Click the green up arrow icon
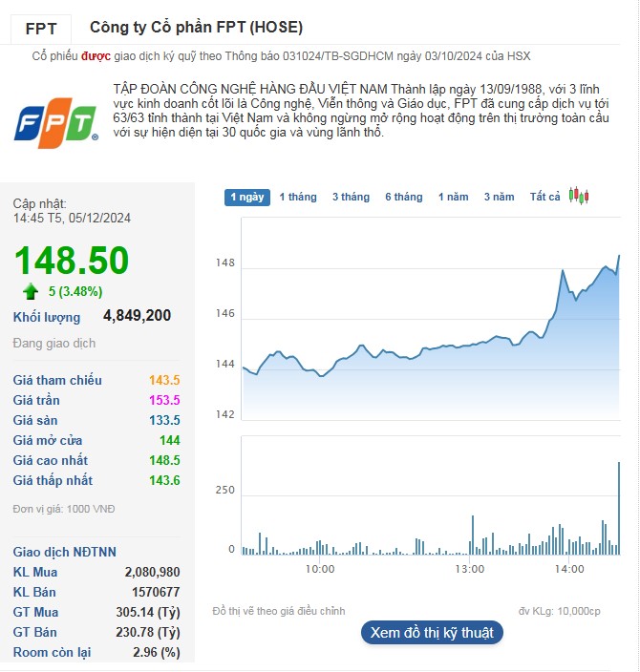The width and height of the screenshot is (640, 672). tap(32, 291)
